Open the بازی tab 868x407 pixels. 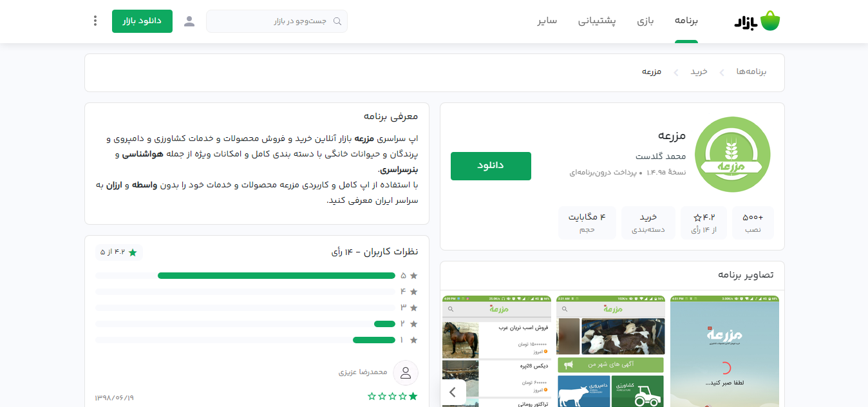pos(645,21)
